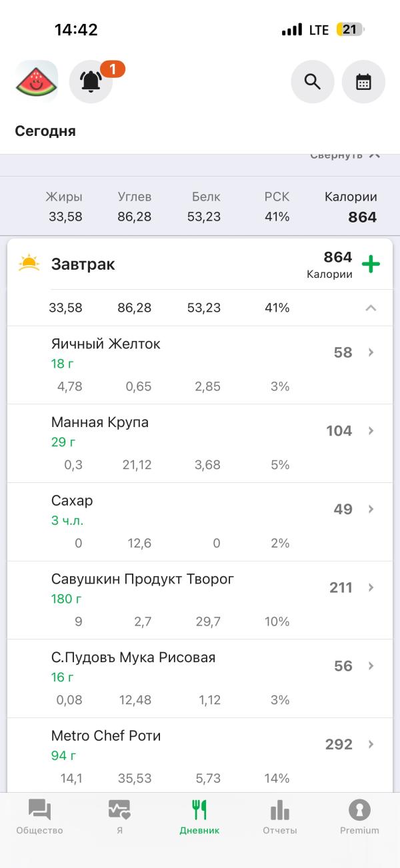The height and width of the screenshot is (868, 400).
Task: Open the Premium tab
Action: (x=359, y=817)
